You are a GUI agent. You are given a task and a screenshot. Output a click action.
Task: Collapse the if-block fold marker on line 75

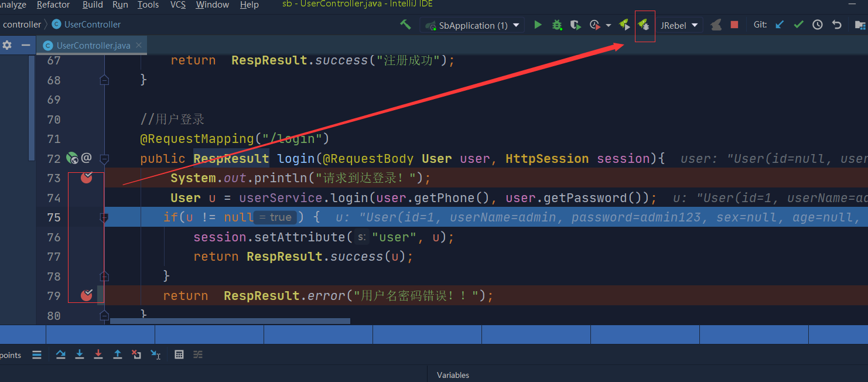point(104,217)
